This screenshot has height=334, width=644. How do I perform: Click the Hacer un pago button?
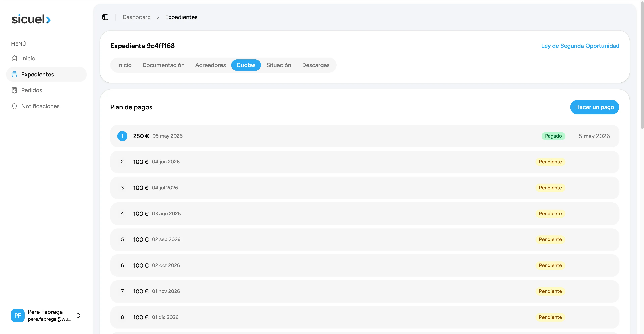pyautogui.click(x=594, y=107)
